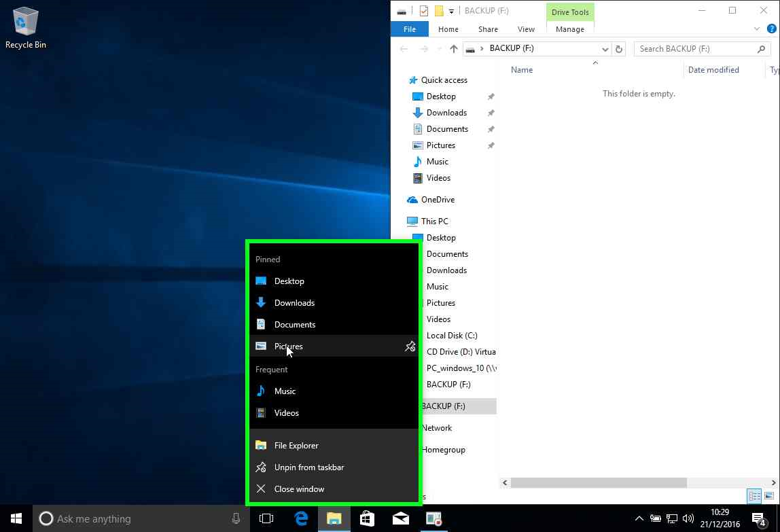The height and width of the screenshot is (532, 780).
Task: Show hidden tray icons chevron
Action: pyautogui.click(x=639, y=518)
